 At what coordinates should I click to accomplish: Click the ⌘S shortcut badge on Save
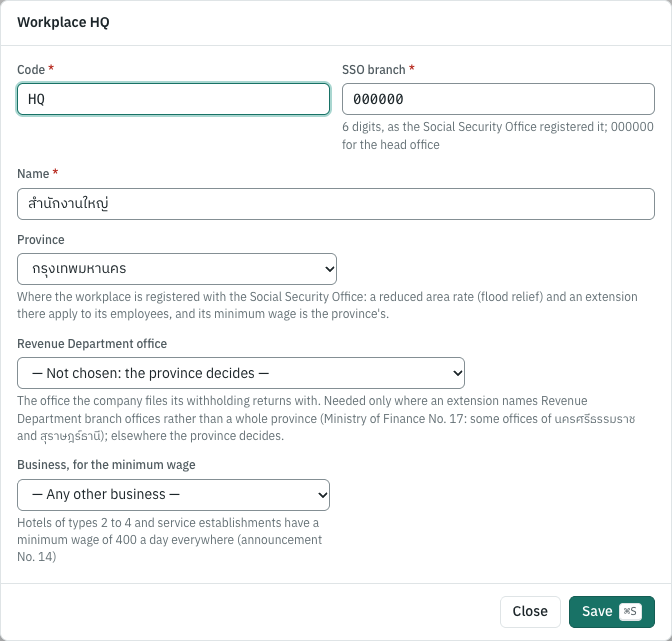coord(630,611)
